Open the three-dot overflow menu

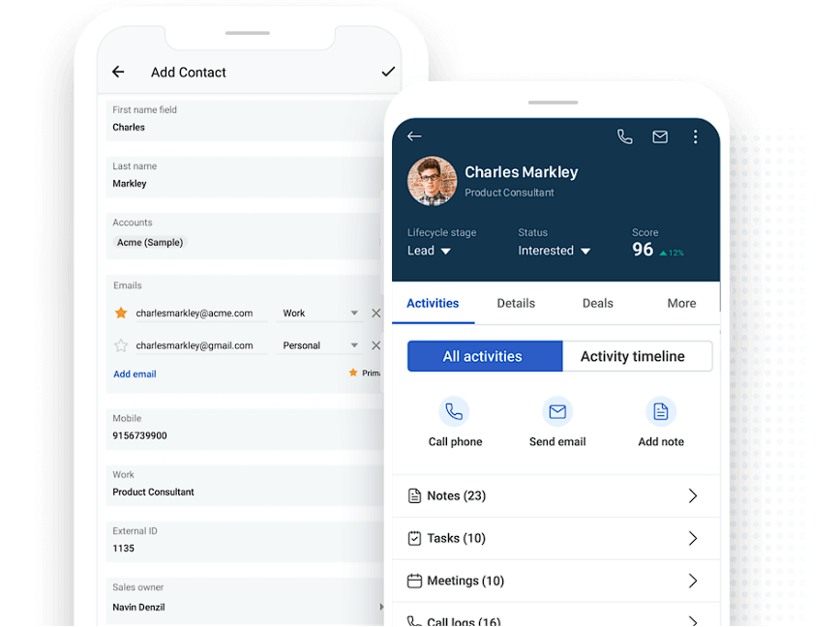pos(695,137)
